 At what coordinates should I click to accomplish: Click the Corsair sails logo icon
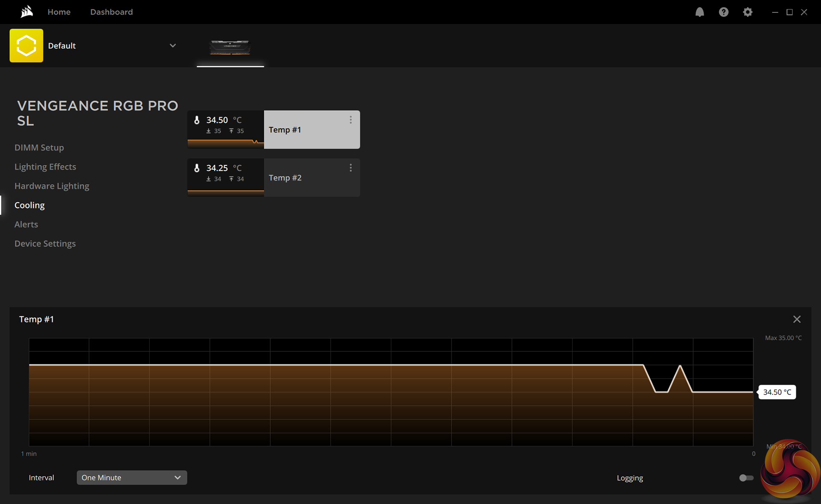pos(27,12)
